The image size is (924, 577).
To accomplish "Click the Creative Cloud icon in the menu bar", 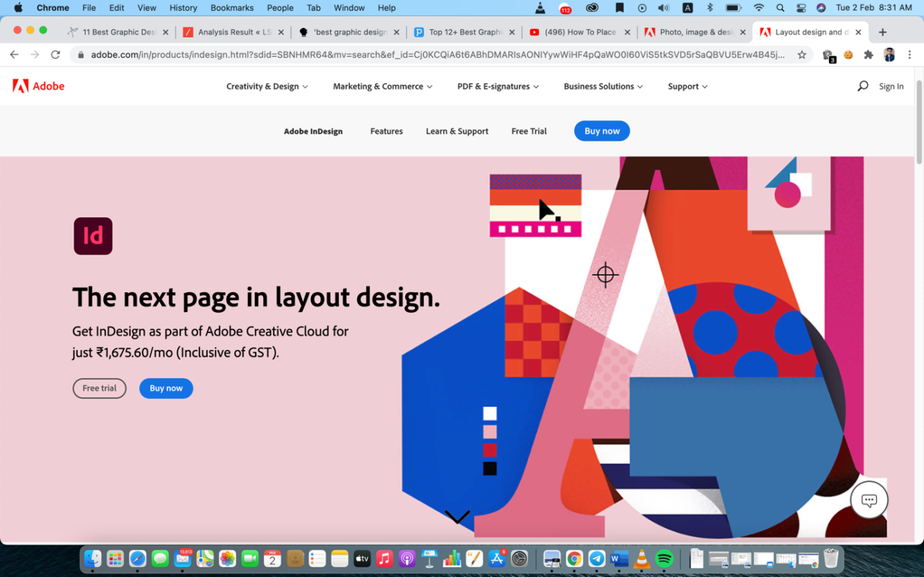I will click(x=592, y=8).
